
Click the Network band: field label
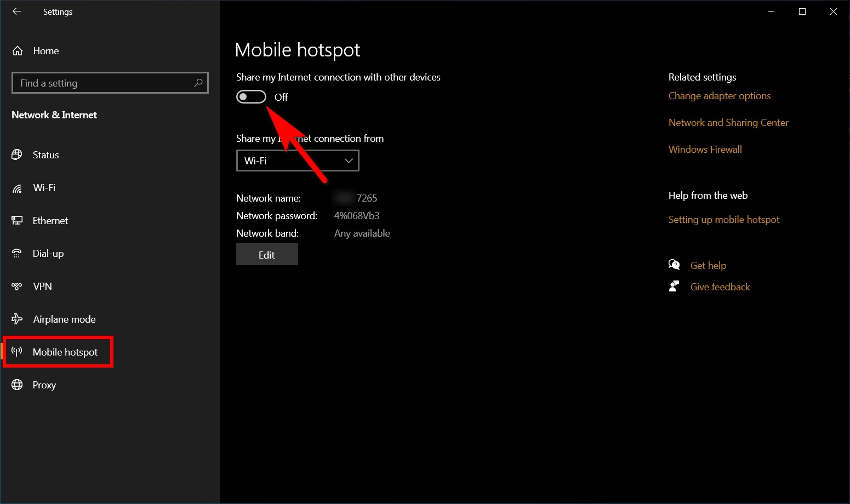[267, 233]
